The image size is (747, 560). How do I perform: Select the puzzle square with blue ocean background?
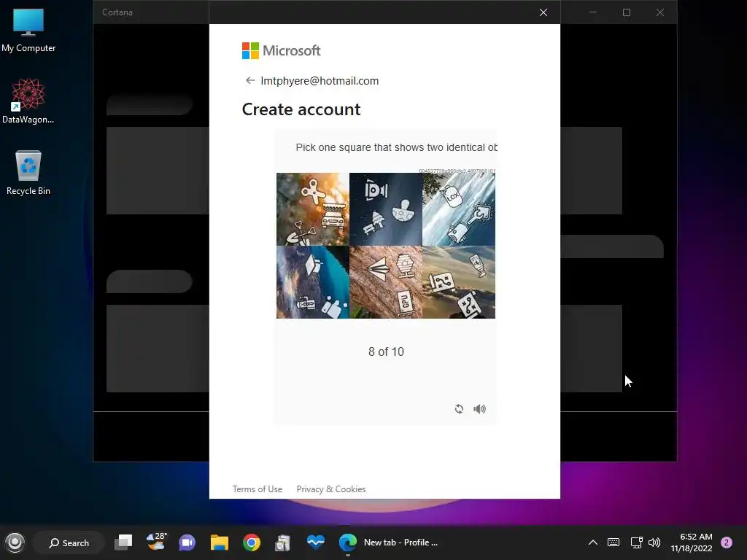point(313,282)
